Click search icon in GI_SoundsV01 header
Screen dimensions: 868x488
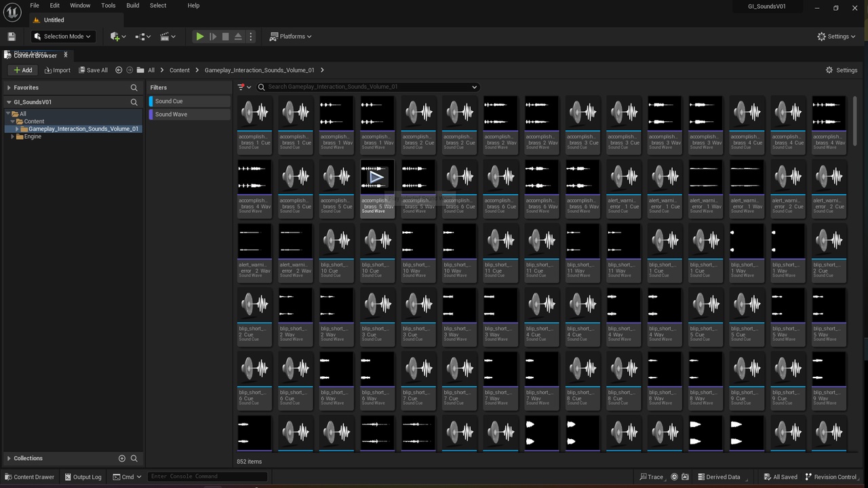point(134,102)
